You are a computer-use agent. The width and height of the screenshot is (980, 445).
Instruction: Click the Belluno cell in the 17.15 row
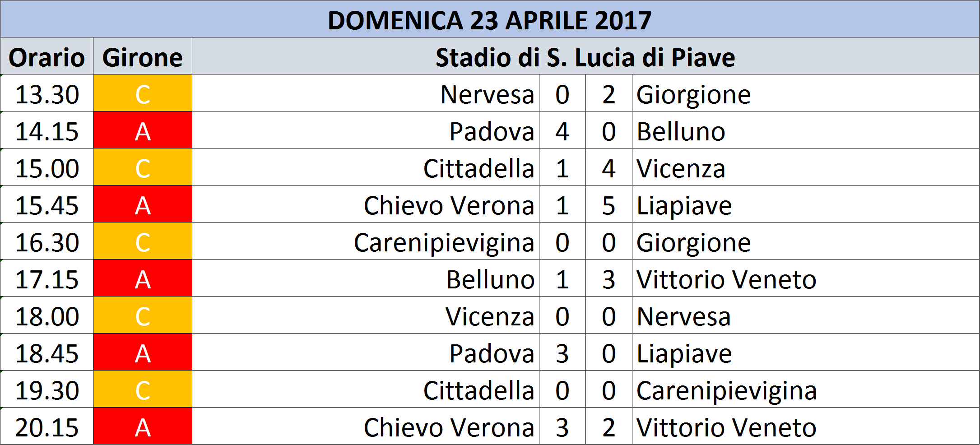[x=366, y=278]
